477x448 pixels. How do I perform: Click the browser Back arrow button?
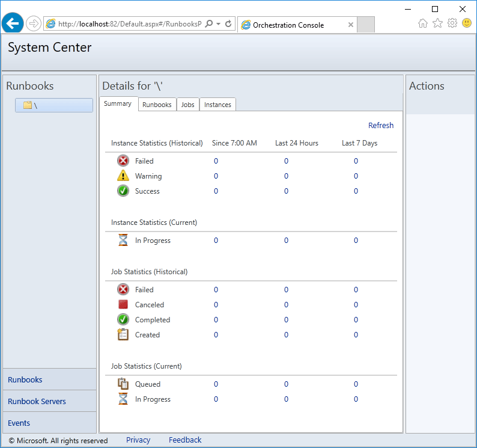pos(13,23)
